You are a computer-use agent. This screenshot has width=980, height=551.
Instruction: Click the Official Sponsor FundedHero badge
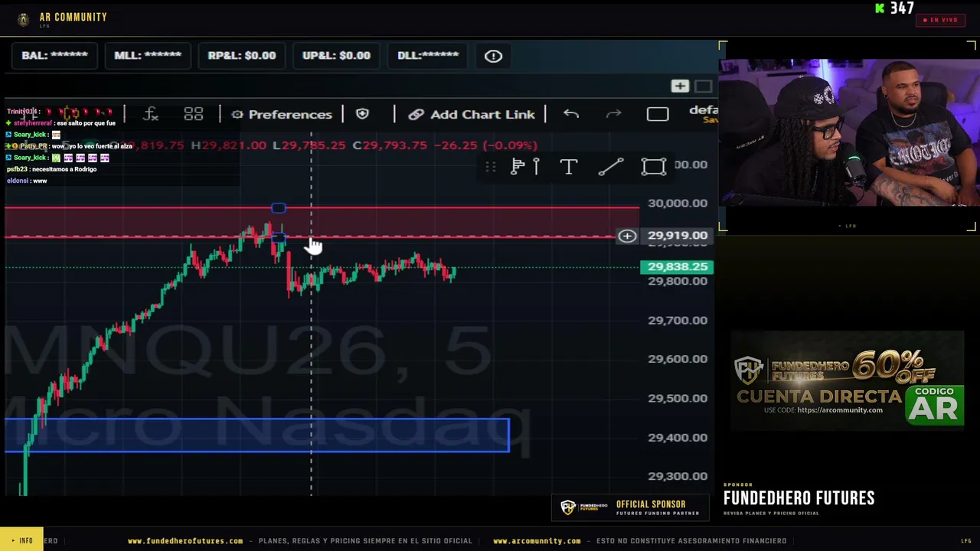[x=630, y=507]
